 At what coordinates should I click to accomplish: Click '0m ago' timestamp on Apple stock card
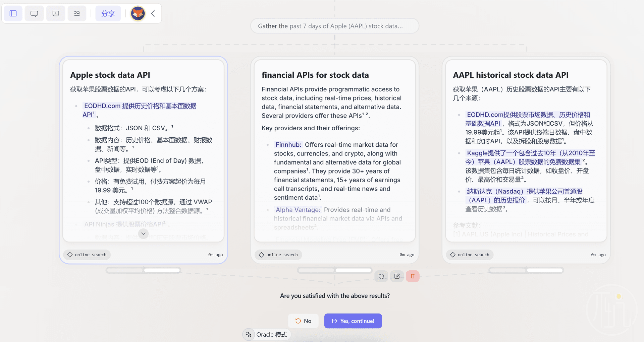pos(215,255)
